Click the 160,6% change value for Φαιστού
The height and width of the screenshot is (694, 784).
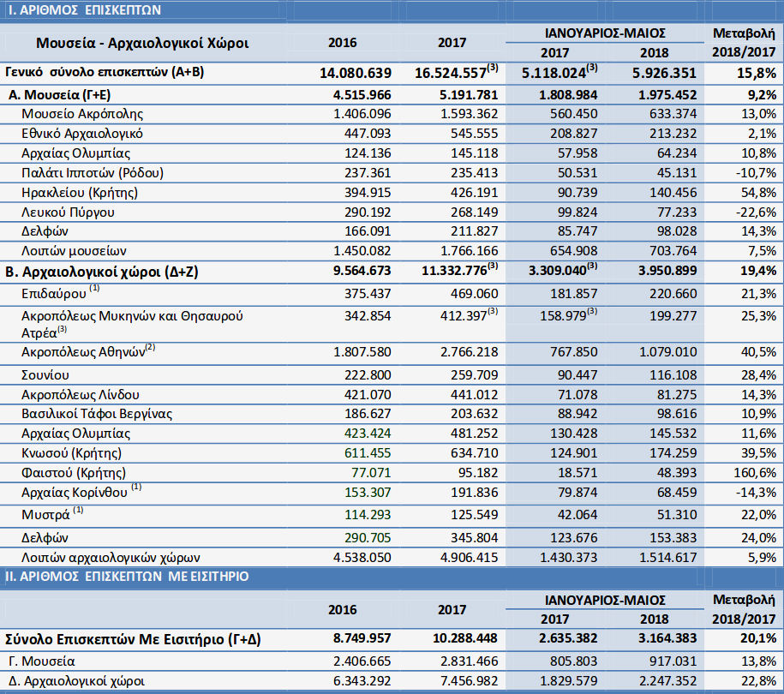[x=755, y=473]
